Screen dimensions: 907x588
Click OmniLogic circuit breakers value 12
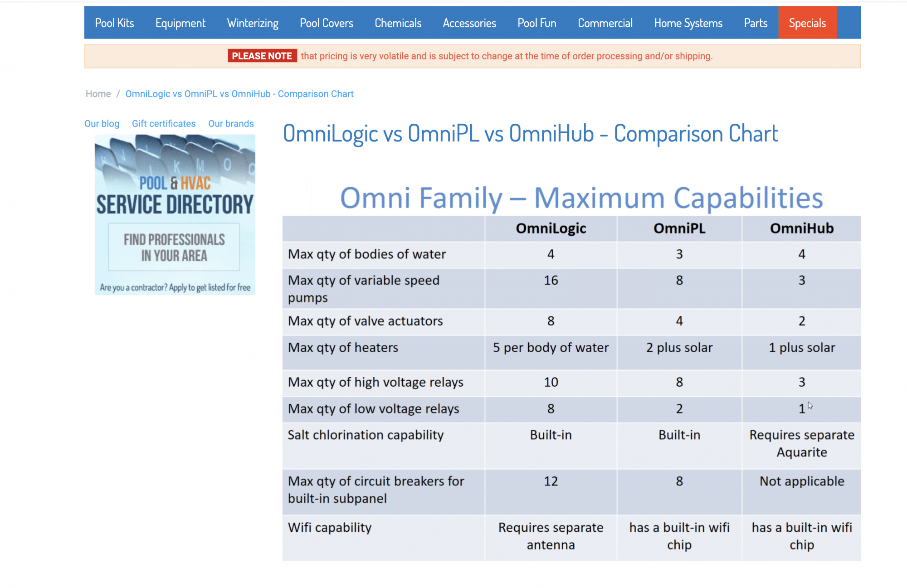click(551, 481)
